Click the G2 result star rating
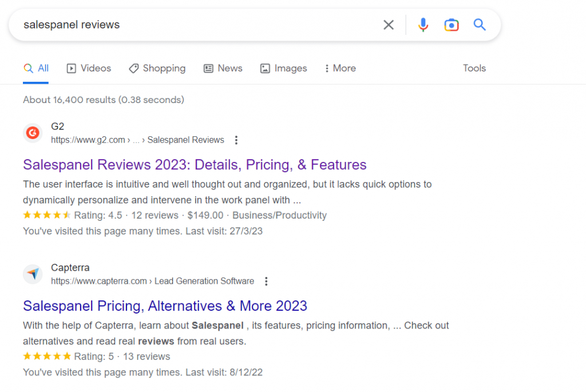586x392 pixels. click(x=47, y=215)
